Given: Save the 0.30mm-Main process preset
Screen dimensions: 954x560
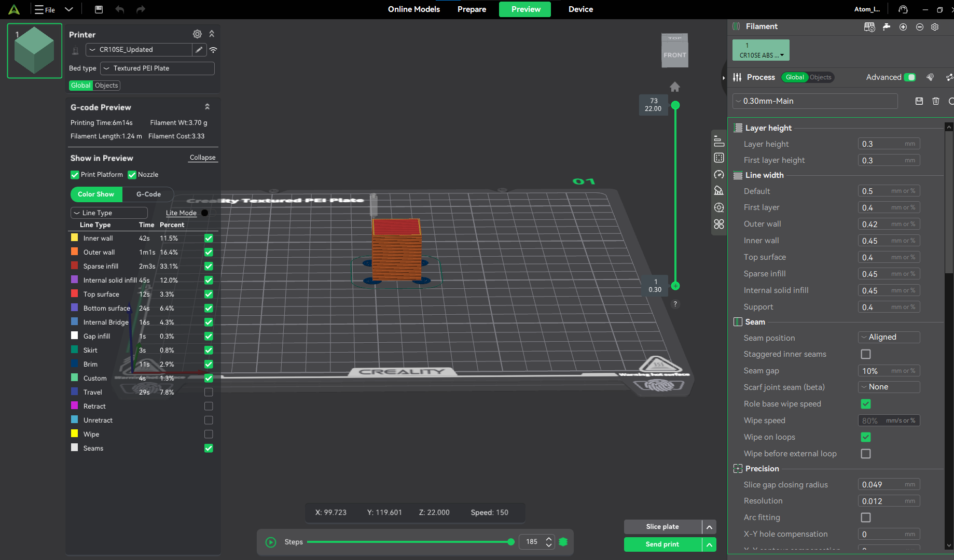Looking at the screenshot, I should (919, 101).
